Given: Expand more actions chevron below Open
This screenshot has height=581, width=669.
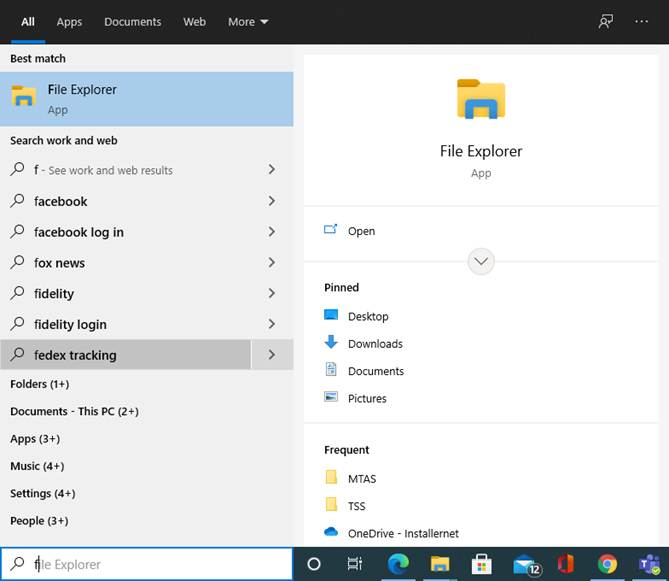Looking at the screenshot, I should click(481, 261).
